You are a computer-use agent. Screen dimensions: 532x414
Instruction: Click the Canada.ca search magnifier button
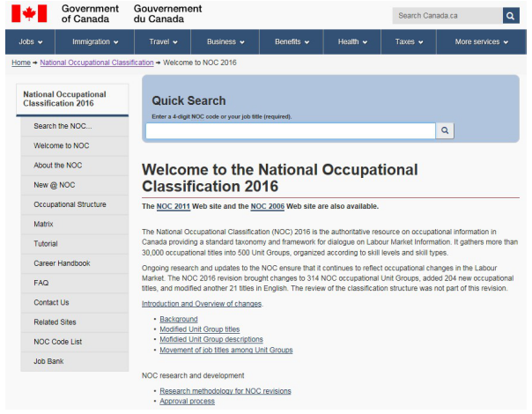point(511,16)
